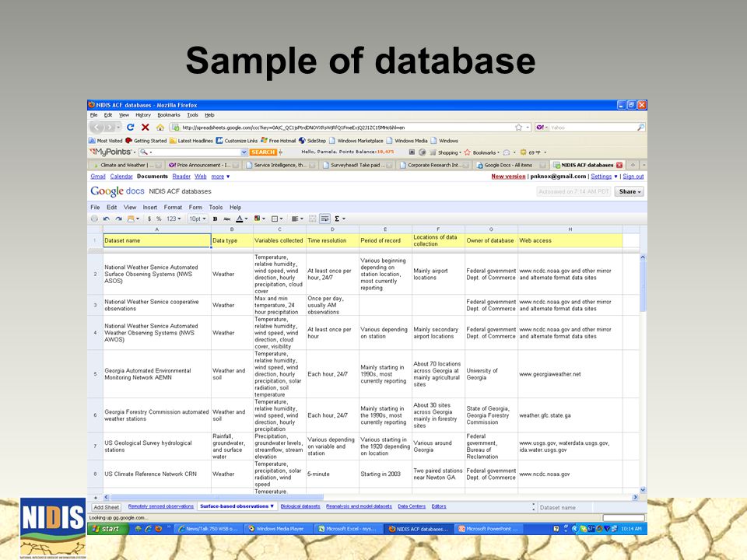Switch to the Climate and Weather tab
The height and width of the screenshot is (560, 747).
[x=128, y=165]
